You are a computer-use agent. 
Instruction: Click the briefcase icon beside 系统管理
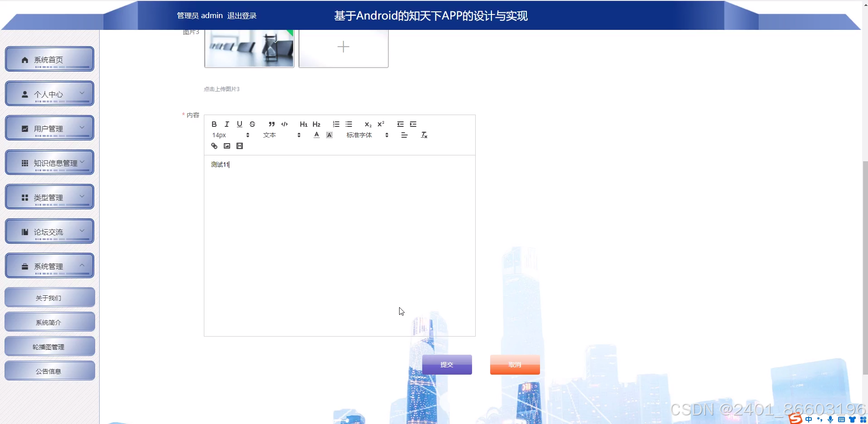pos(25,266)
